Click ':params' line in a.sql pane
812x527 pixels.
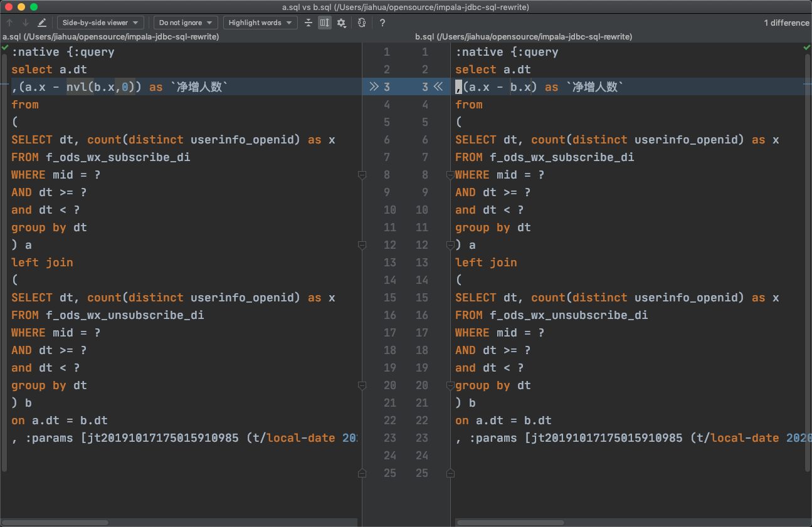pos(184,438)
